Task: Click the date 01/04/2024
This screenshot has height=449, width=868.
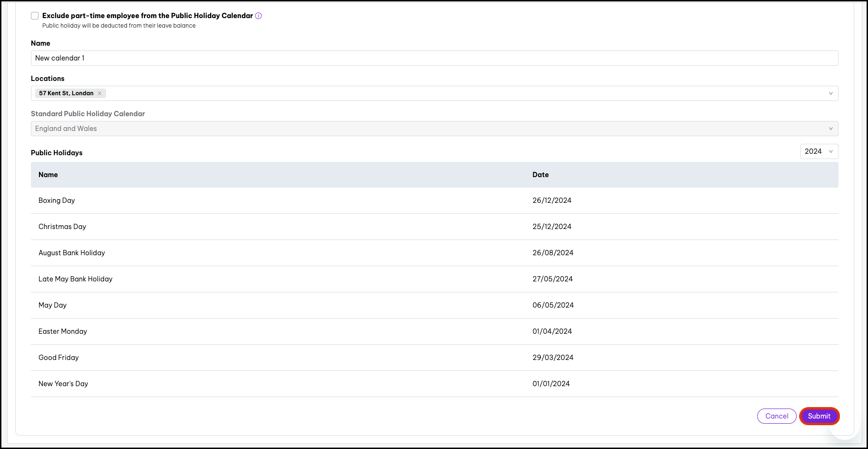Action: [552, 331]
